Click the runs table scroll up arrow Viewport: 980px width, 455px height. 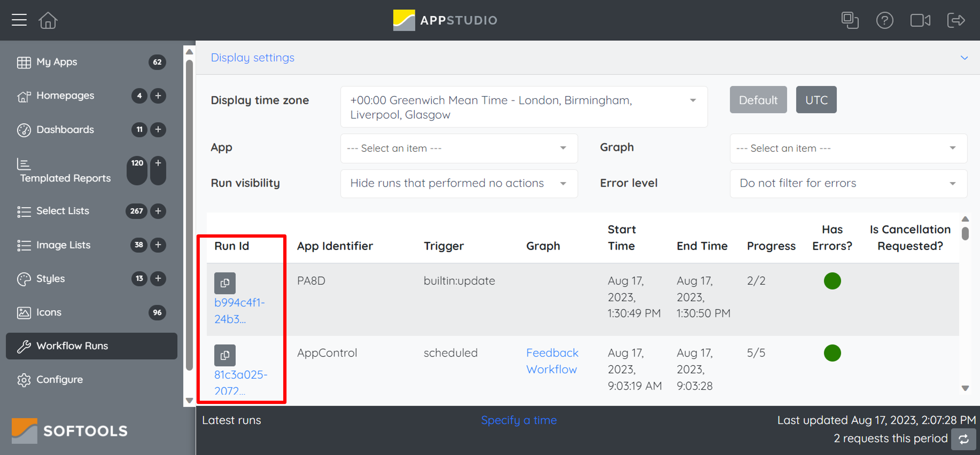pyautogui.click(x=965, y=219)
